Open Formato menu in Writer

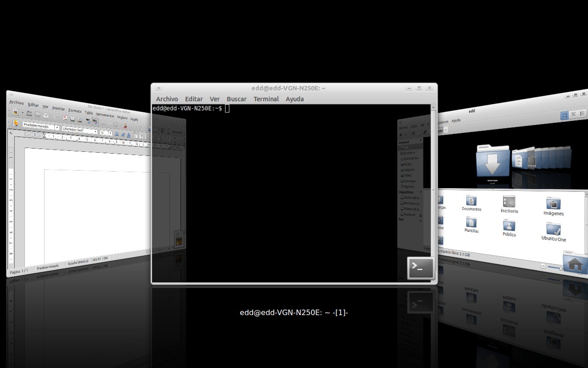[x=75, y=111]
